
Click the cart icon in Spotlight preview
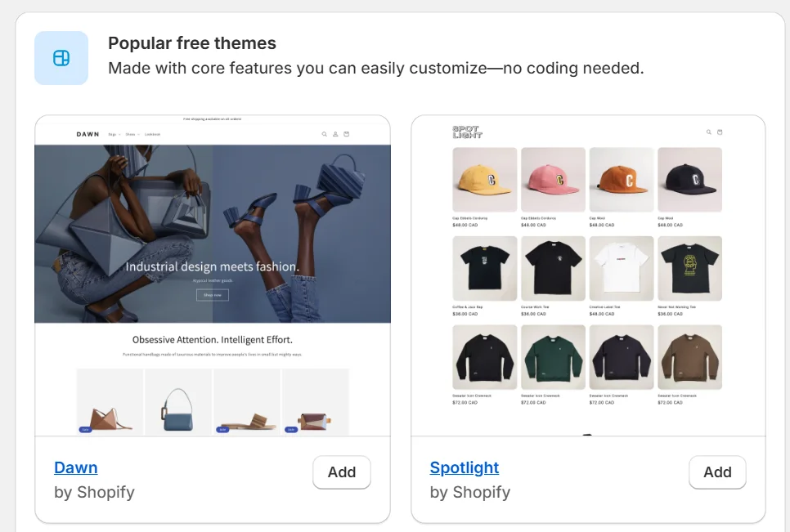[x=720, y=132]
